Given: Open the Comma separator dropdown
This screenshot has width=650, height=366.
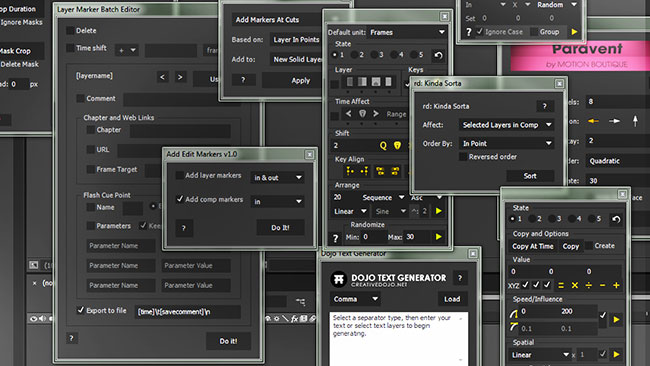Looking at the screenshot, I should tap(355, 299).
